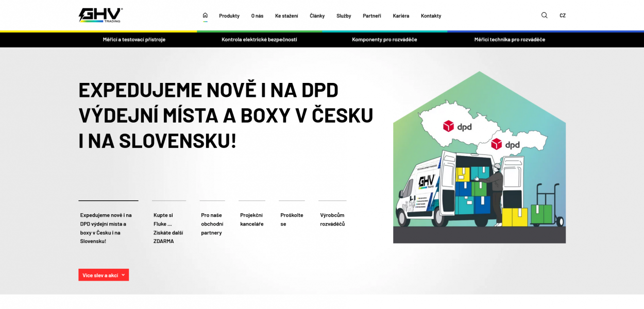Open the Kontakty menu item

pyautogui.click(x=431, y=16)
